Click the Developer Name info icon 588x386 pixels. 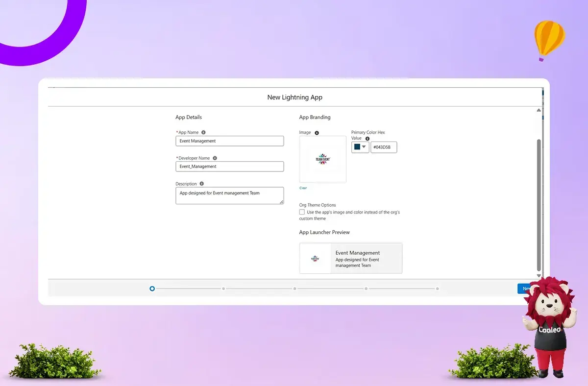pos(215,158)
